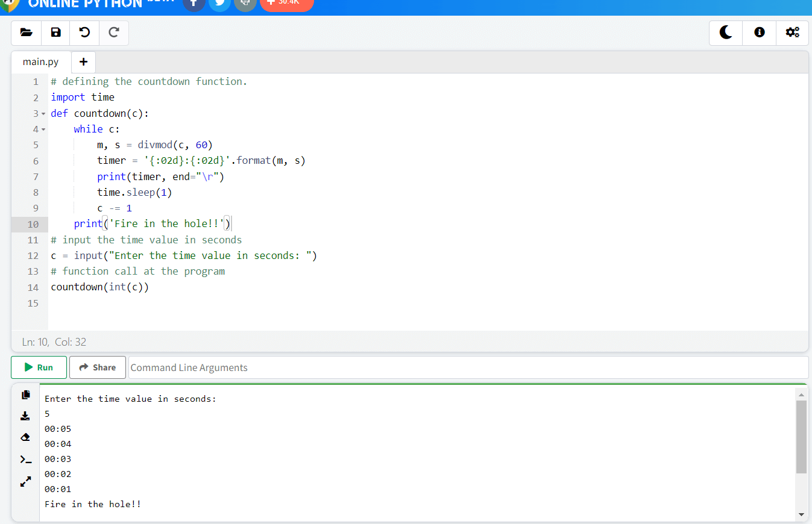Copy the console output

tap(25, 395)
